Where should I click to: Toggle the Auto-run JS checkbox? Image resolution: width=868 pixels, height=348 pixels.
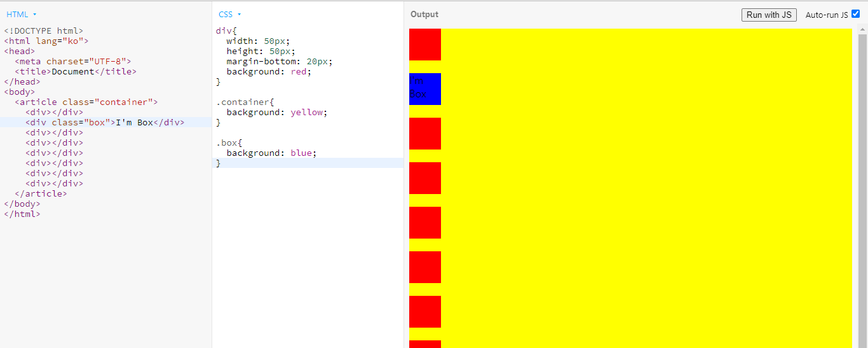pyautogui.click(x=855, y=14)
